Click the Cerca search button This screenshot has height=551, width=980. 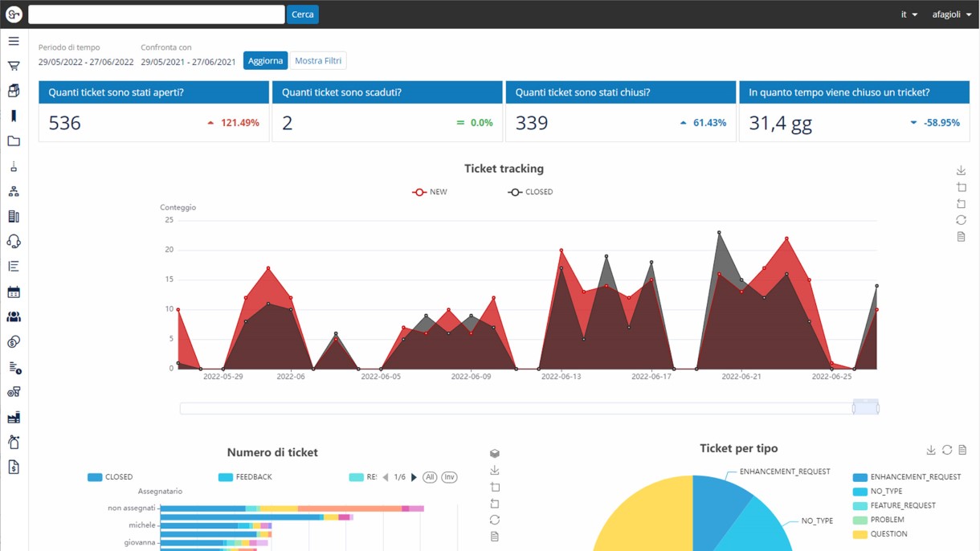point(303,14)
